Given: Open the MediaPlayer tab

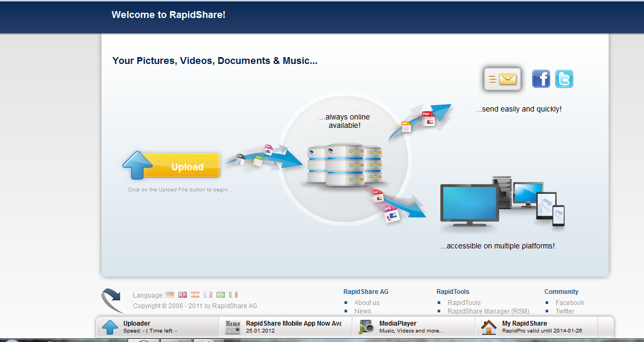Looking at the screenshot, I should tap(413, 327).
